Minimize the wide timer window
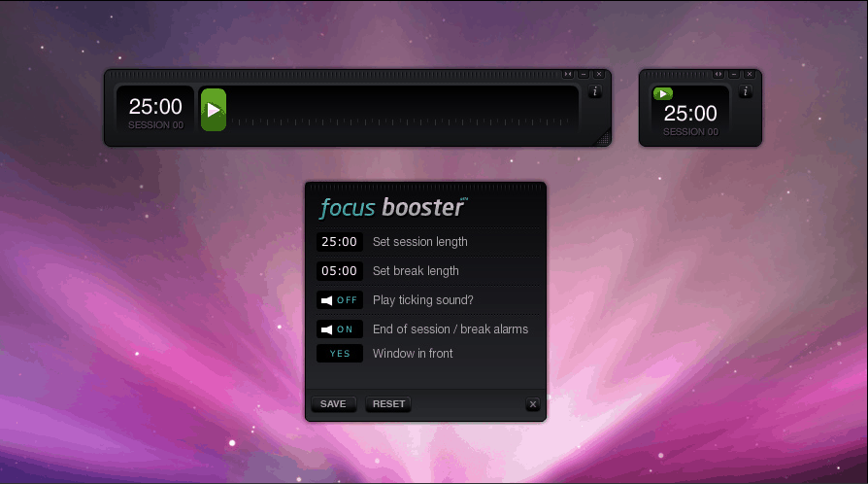 [x=584, y=74]
